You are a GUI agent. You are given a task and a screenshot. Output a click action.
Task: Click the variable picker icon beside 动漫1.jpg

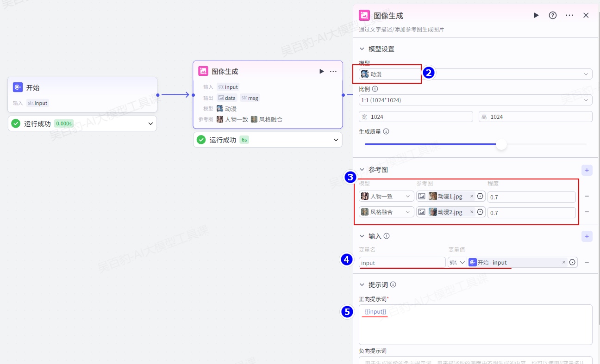pos(480,196)
